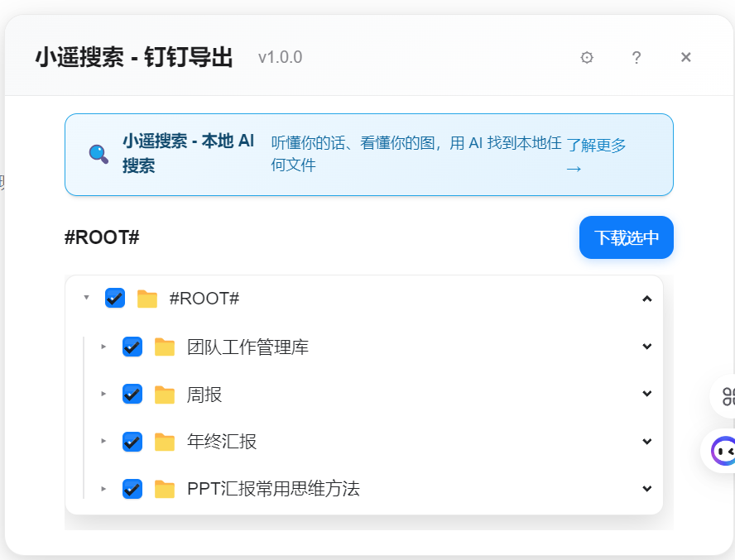
Task: Open the 了解更多 link
Action: (x=596, y=155)
